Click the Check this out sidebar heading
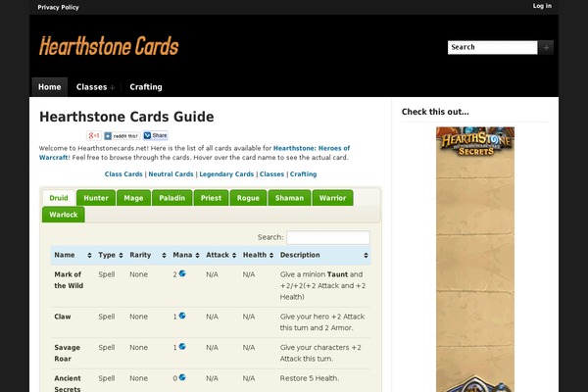 coord(435,112)
